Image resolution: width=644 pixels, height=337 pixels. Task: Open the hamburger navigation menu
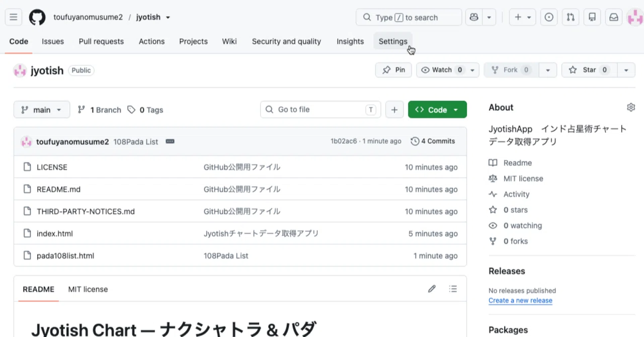[14, 17]
